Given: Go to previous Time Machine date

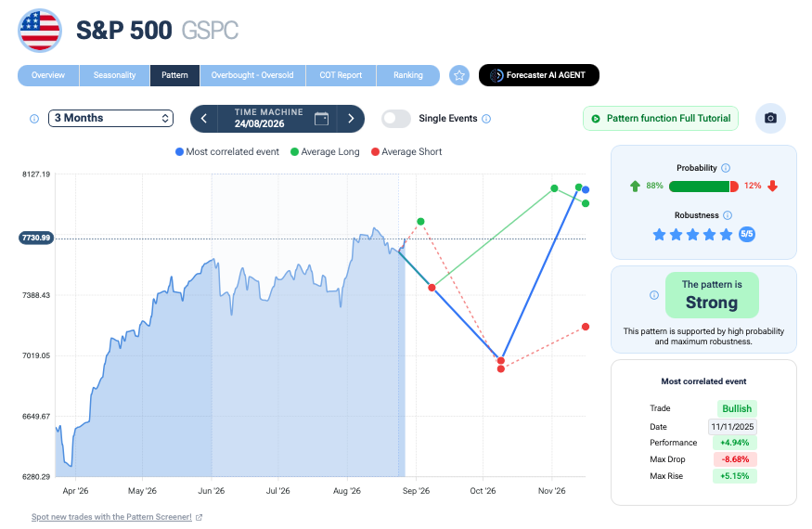Looking at the screenshot, I should 204,119.
